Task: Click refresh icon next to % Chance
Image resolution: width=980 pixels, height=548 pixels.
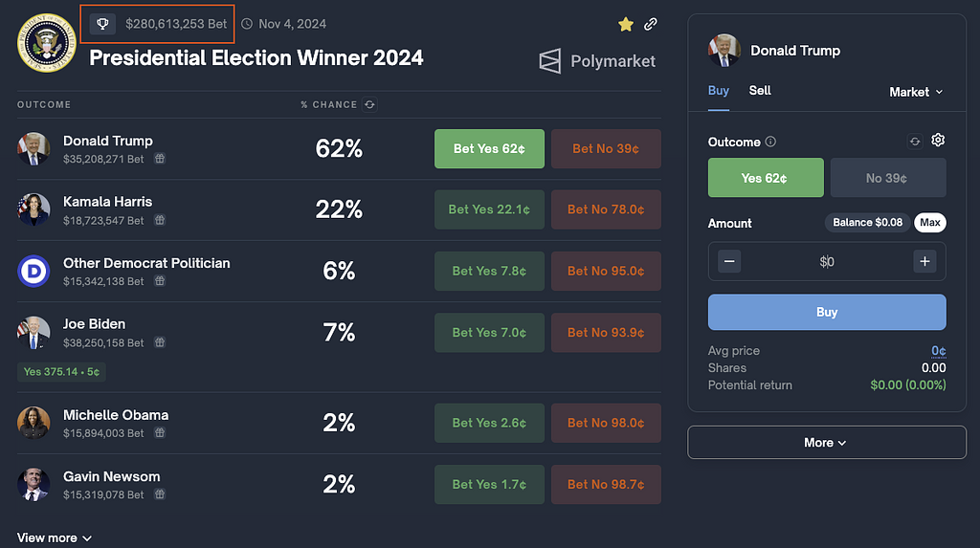Action: pos(370,104)
